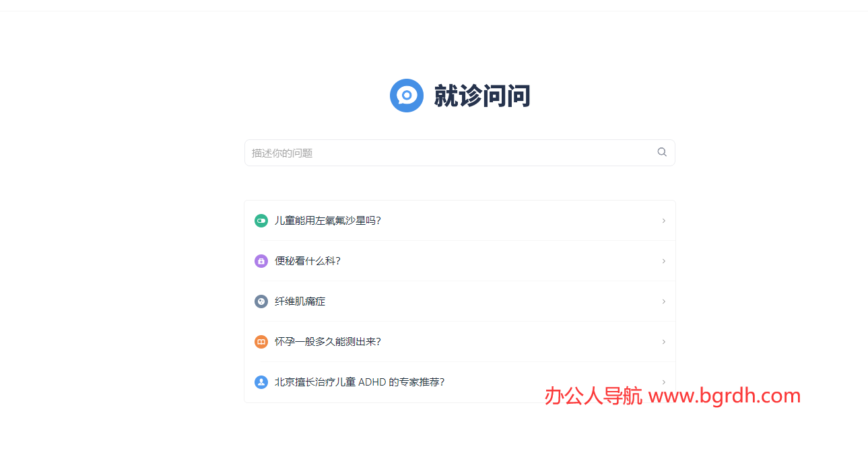The image size is (868, 463).
Task: Expand the 儿童能用左氧氟沙星吗 item via its chevron
Action: pos(663,220)
